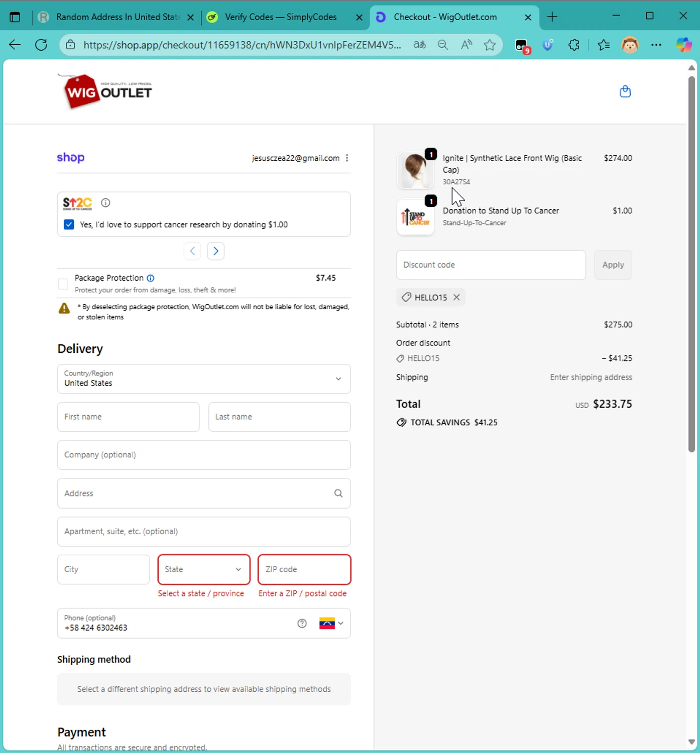The image size is (700, 753).
Task: Click the WigOutlet logo
Action: pos(105,91)
